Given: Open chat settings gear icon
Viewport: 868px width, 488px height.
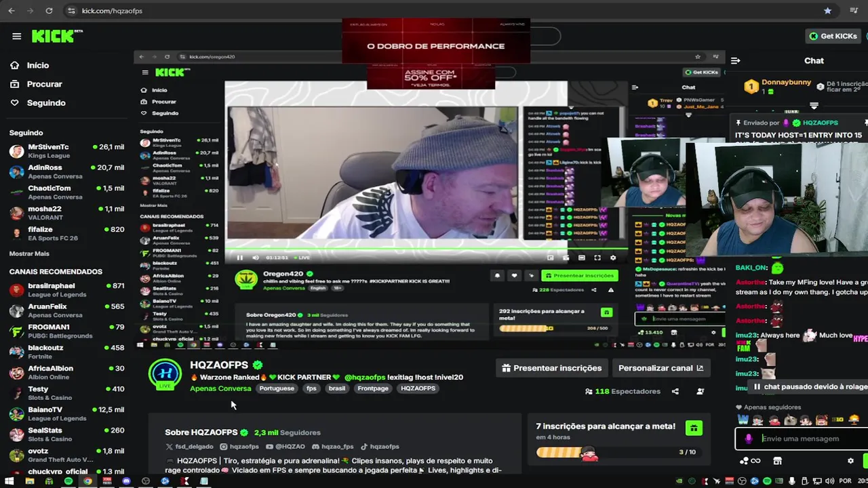Looking at the screenshot, I should (x=850, y=461).
